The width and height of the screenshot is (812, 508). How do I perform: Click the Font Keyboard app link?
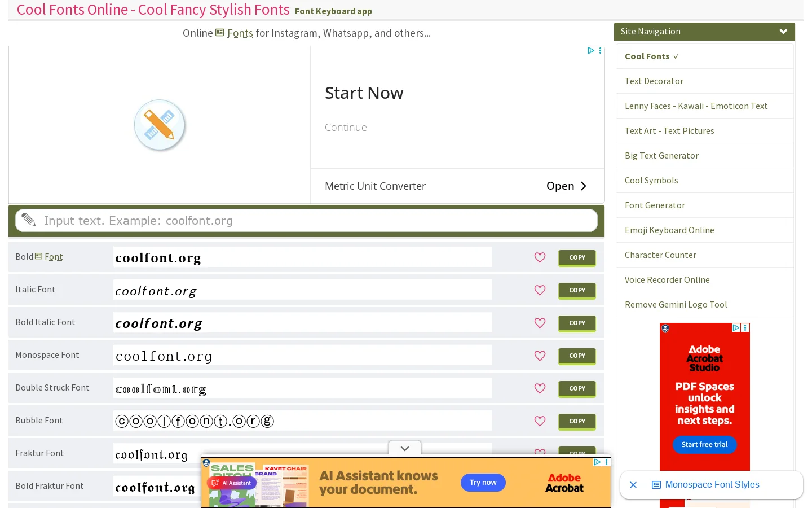[333, 11]
